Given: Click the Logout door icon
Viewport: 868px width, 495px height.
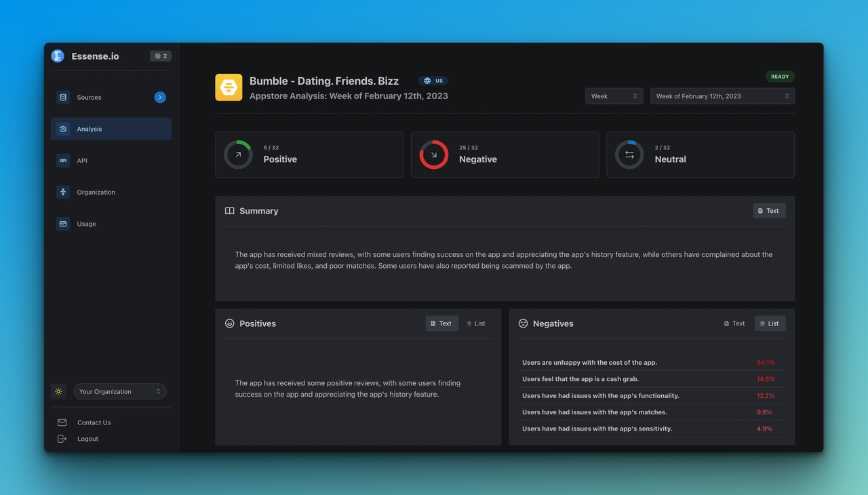Looking at the screenshot, I should coord(62,439).
